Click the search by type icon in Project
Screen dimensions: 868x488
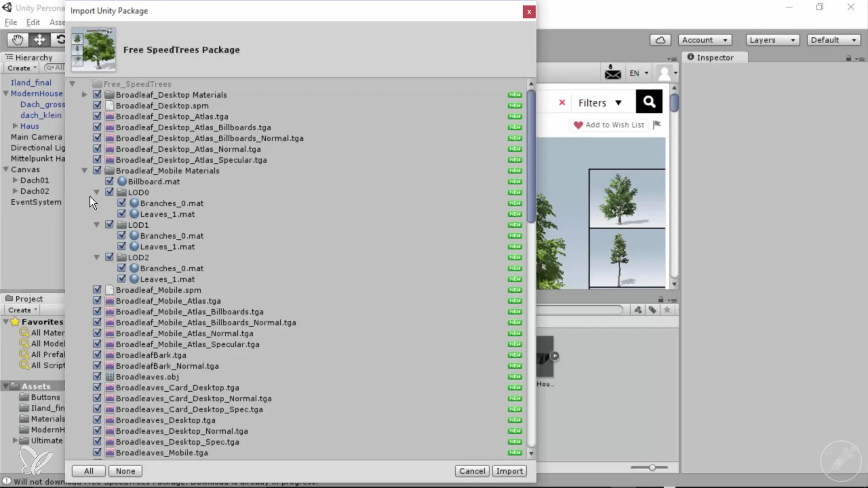637,310
